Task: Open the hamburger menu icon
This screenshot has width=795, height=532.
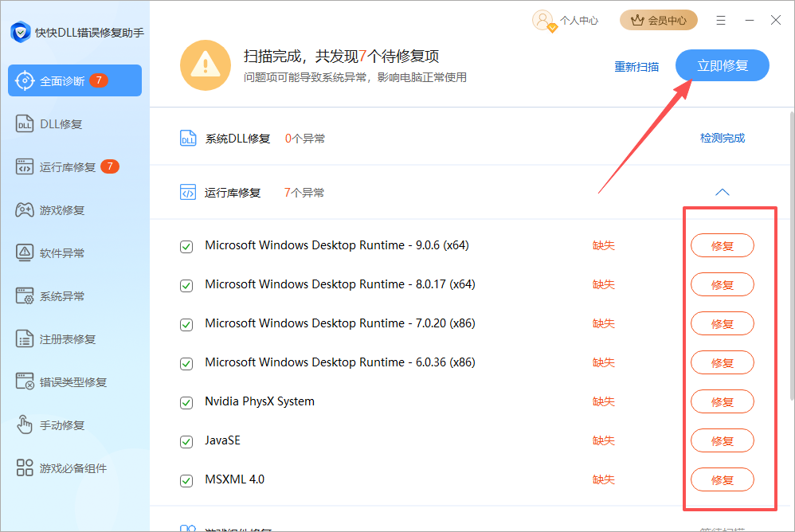Action: [x=720, y=20]
